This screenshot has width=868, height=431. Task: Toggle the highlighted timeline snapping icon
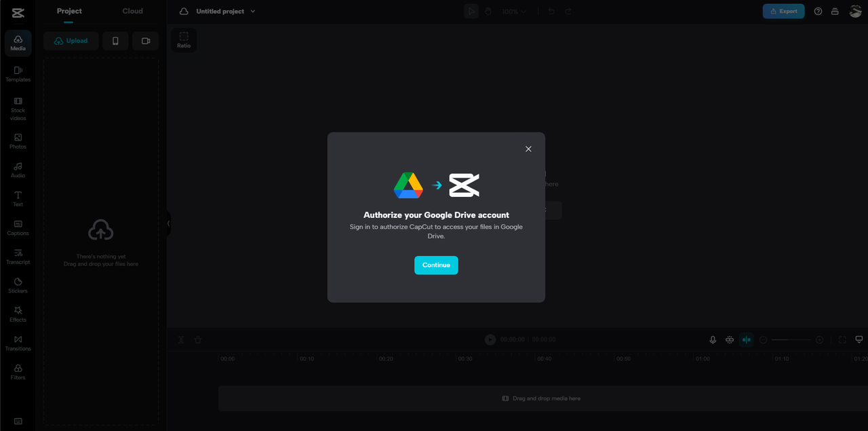click(747, 340)
